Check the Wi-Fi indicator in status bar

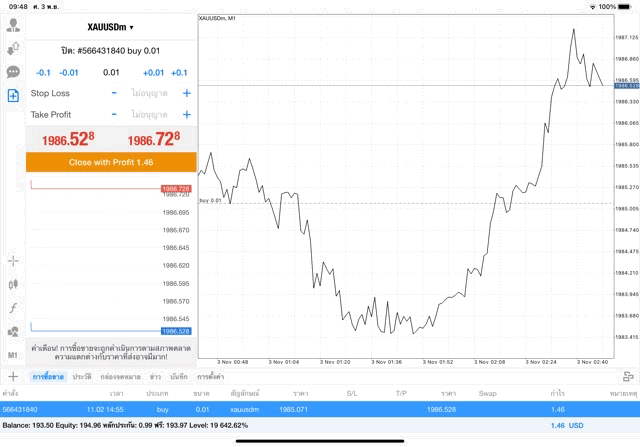tap(593, 7)
